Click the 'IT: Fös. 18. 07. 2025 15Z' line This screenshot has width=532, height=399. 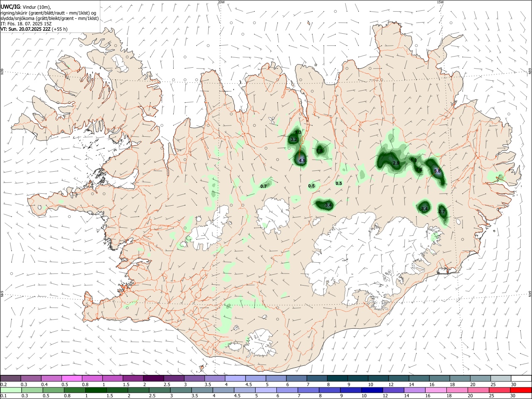click(x=26, y=24)
